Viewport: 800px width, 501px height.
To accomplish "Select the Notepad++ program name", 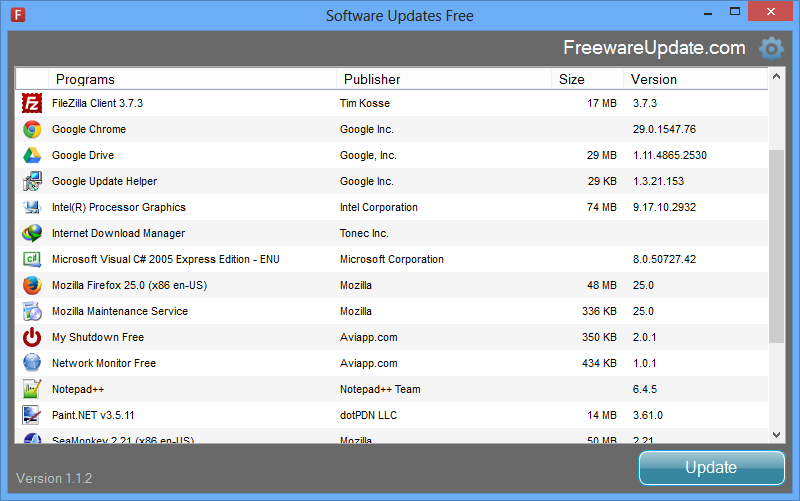I will click(x=78, y=389).
